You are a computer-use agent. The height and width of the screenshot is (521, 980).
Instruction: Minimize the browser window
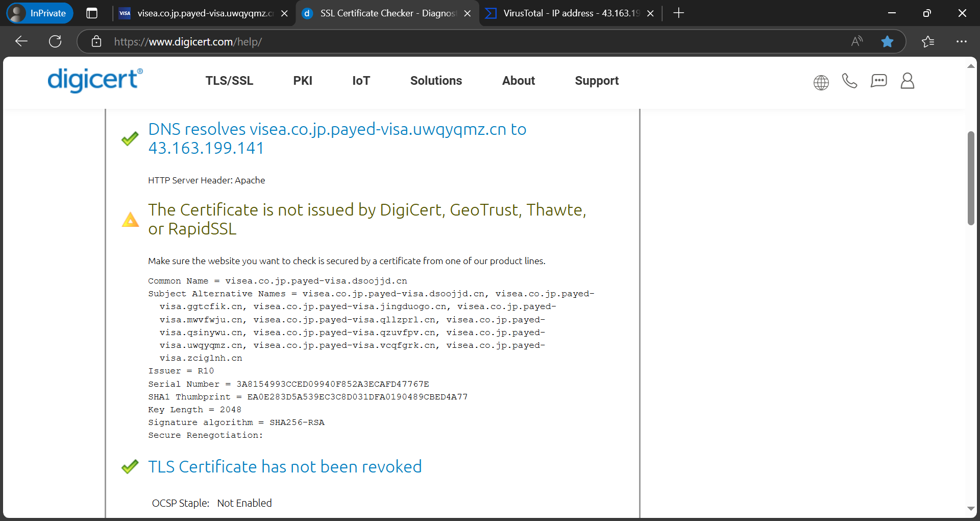(892, 13)
